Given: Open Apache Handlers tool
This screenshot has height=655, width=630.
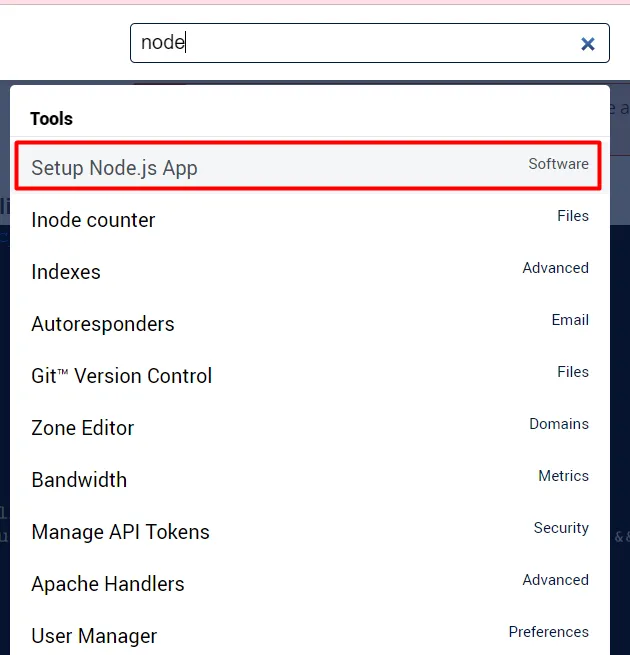Looking at the screenshot, I should point(310,584).
